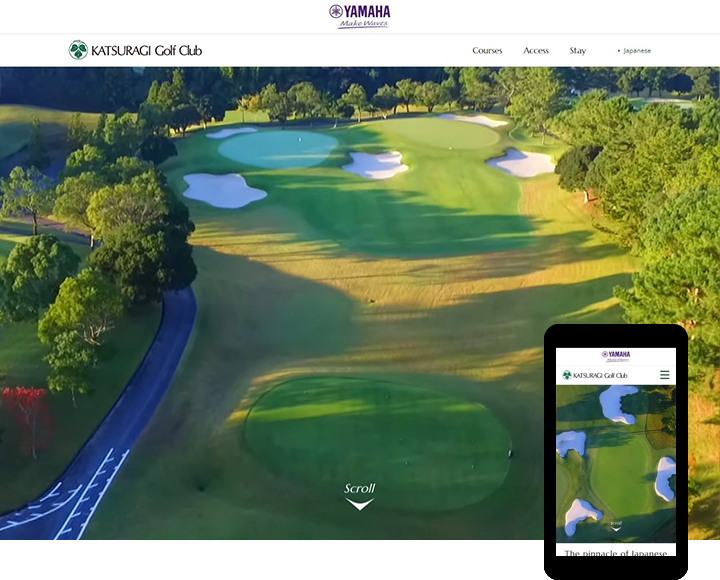Switch language to Japanese

637,51
